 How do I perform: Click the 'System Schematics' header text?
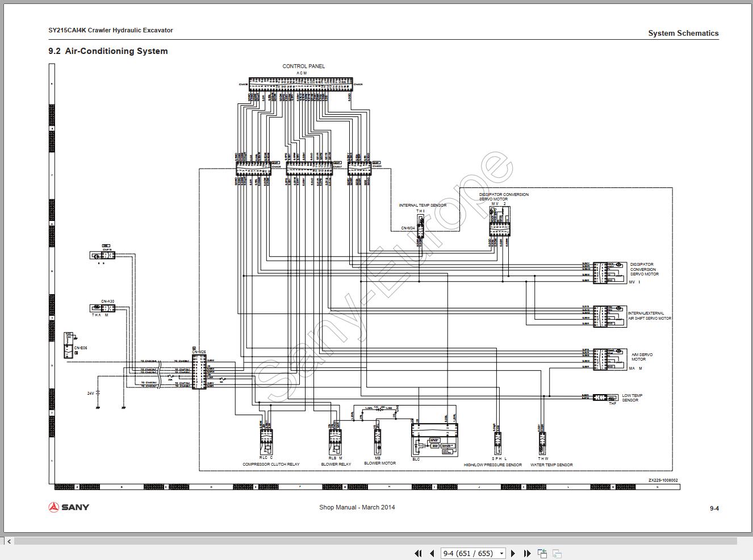(x=683, y=33)
